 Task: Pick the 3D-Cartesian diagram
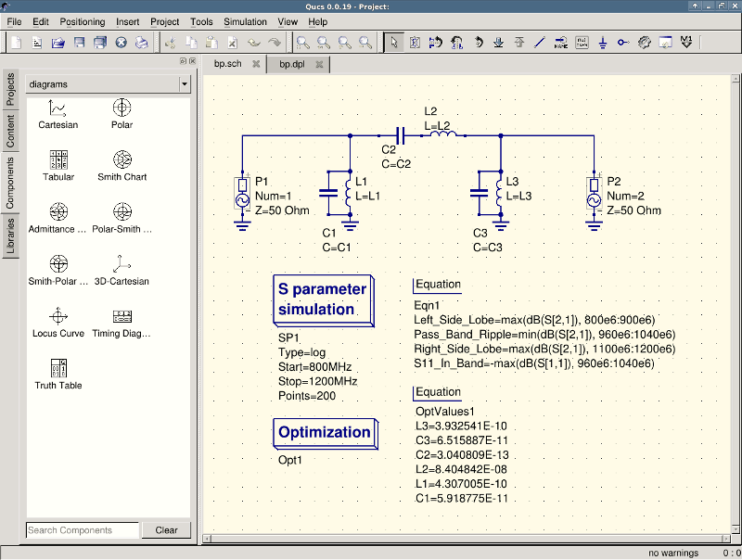pyautogui.click(x=122, y=270)
